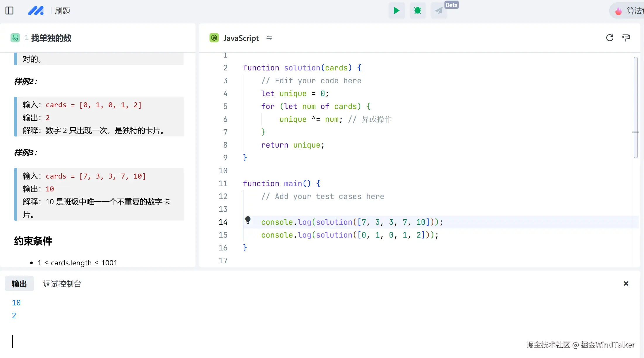The height and width of the screenshot is (358, 644).
Task: Click sample input 'cards = [7, 3, 3, 7, 10]'
Action: (96, 176)
